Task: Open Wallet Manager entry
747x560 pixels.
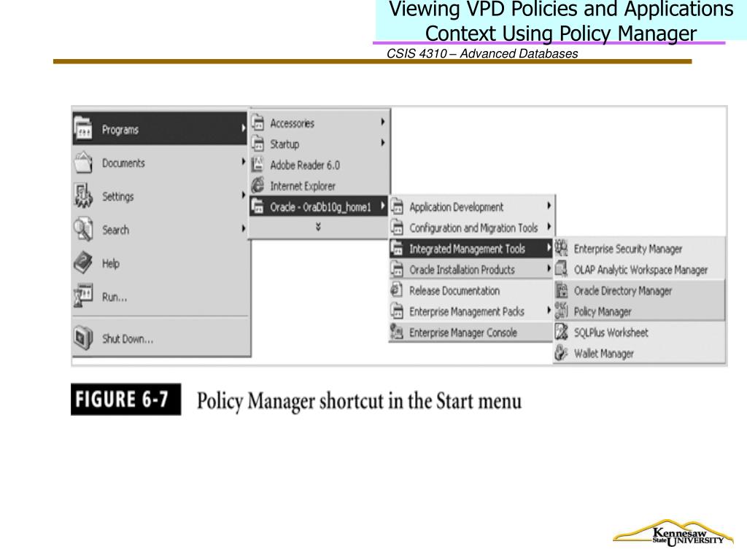Action: coord(639,354)
